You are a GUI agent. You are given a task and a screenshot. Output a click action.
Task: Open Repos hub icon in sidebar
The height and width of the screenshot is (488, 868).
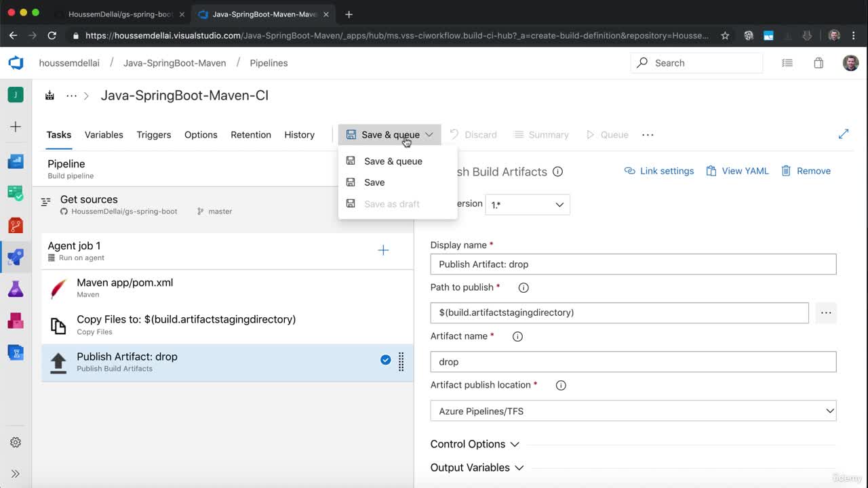[x=16, y=225]
